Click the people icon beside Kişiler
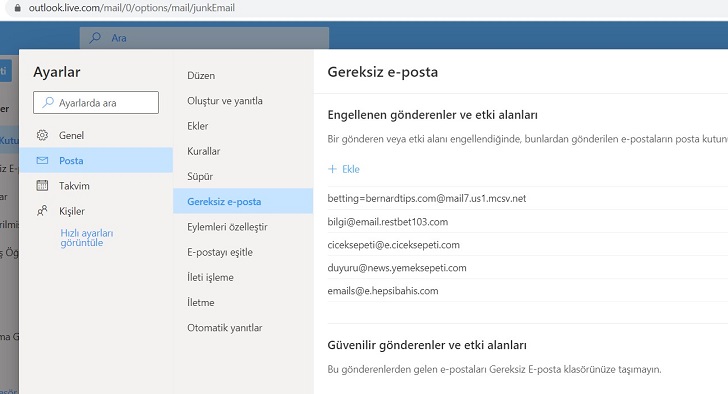The width and height of the screenshot is (728, 394). pyautogui.click(x=42, y=211)
